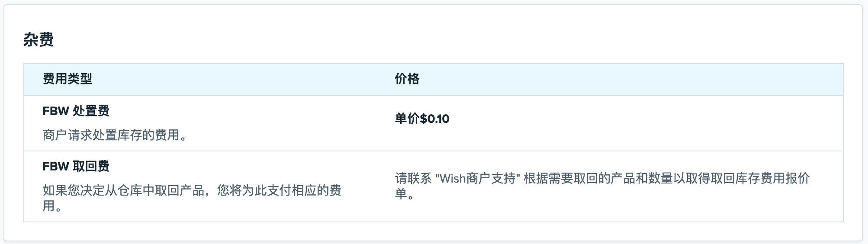868x244 pixels.
Task: Click the FBW 取回费 row title
Action: click(x=76, y=166)
